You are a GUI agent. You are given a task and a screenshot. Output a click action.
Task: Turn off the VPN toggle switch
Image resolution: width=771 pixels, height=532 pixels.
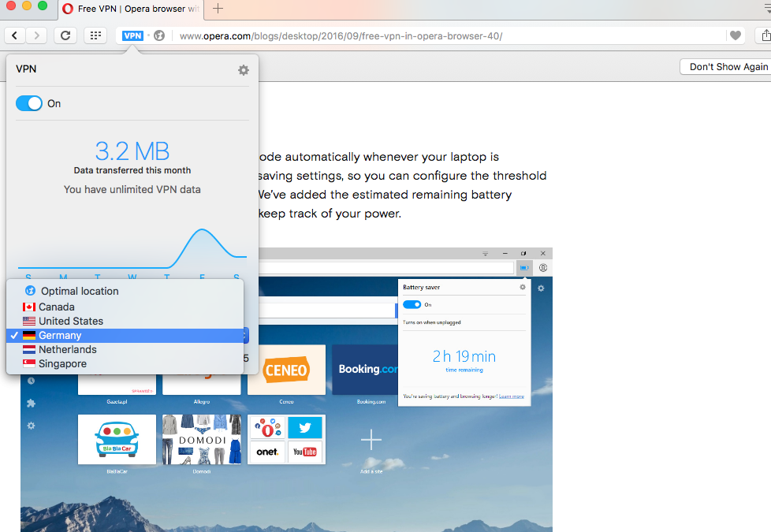[x=29, y=103]
